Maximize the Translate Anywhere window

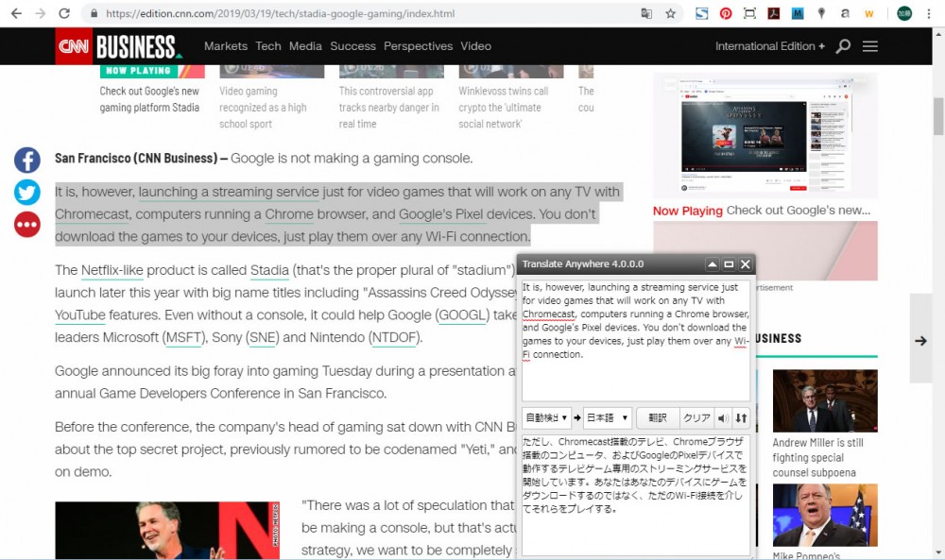click(729, 264)
